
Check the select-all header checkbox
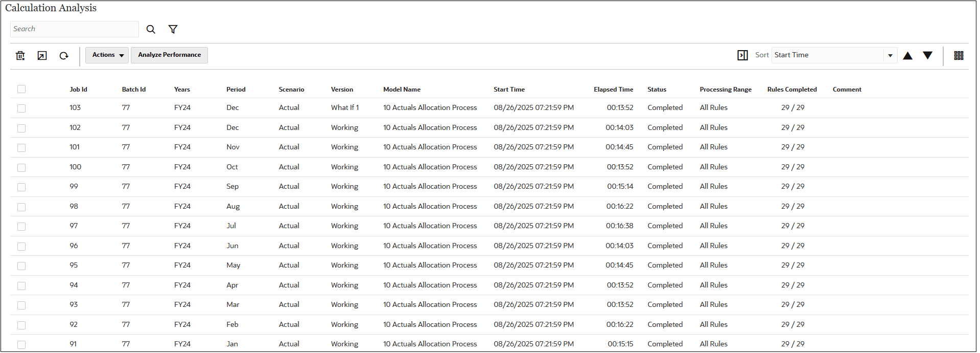pos(21,89)
